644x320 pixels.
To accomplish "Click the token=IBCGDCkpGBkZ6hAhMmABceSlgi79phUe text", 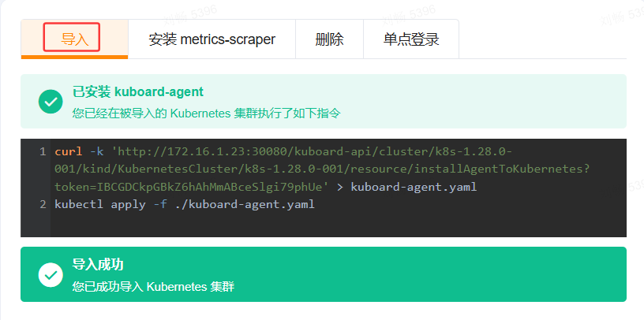I will tap(188, 187).
